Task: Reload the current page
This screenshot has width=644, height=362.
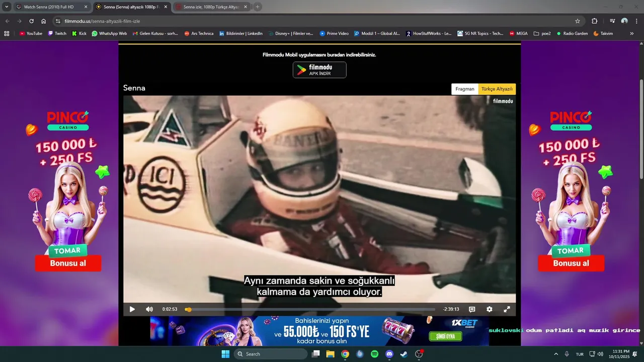Action: click(x=31, y=21)
